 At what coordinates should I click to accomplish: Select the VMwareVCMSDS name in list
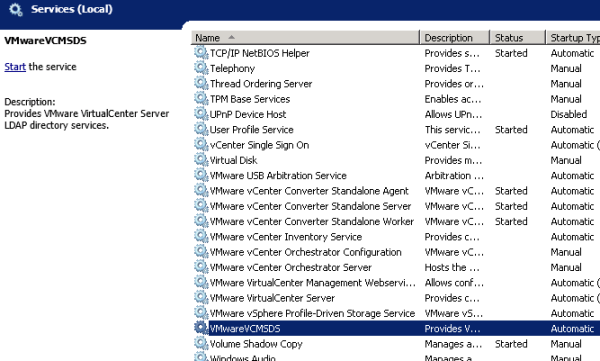click(x=245, y=329)
